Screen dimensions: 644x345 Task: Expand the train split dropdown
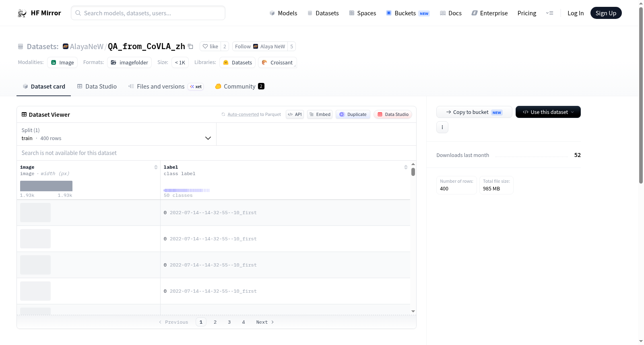point(116,134)
